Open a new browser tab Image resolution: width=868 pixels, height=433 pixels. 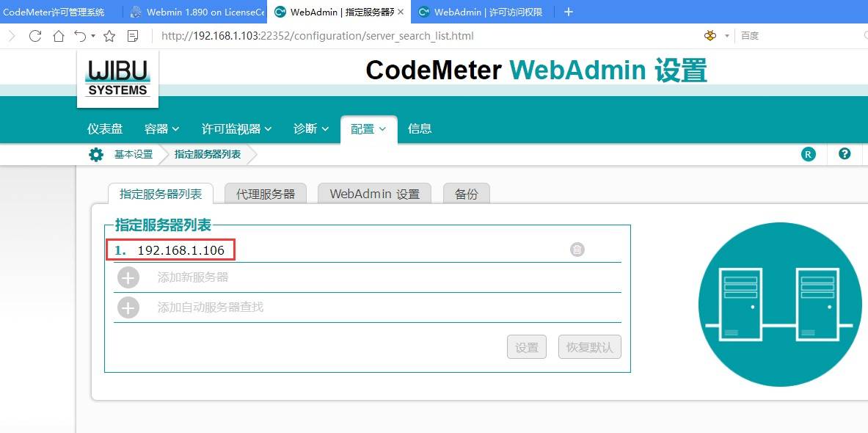click(568, 12)
